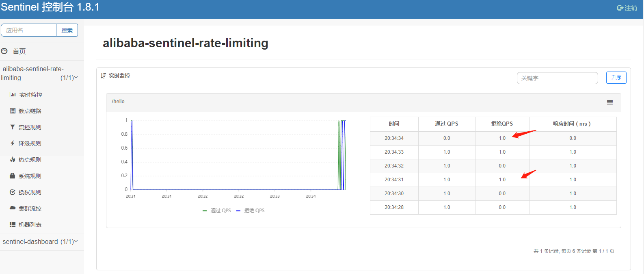Collapse the alibaba-sentinel-rate-limiting app chevron
The height and width of the screenshot is (274, 644).
click(76, 77)
